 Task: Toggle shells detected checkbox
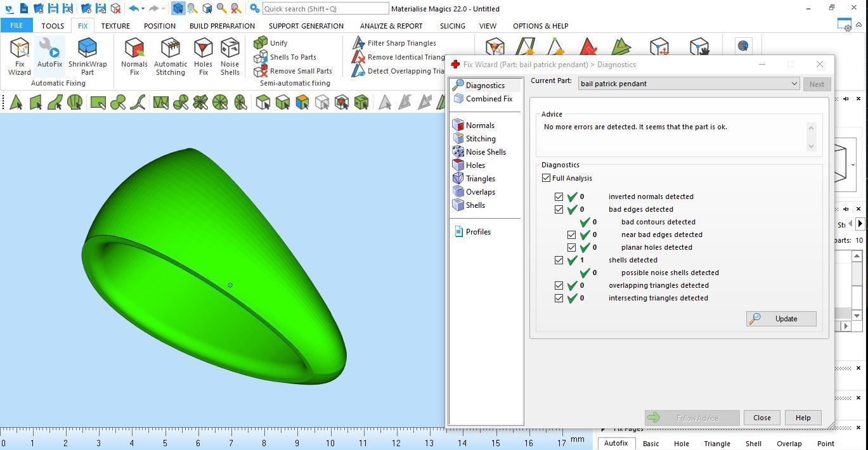coord(559,260)
